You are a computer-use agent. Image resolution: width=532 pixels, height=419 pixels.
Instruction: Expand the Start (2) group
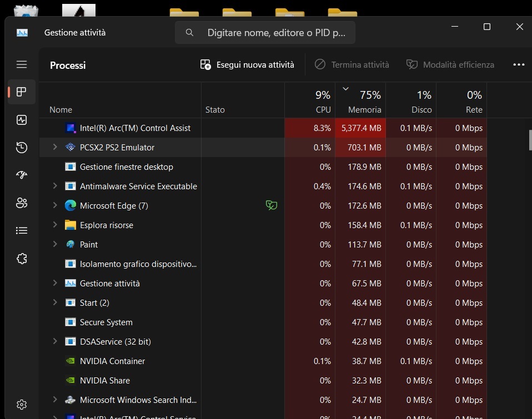point(55,302)
